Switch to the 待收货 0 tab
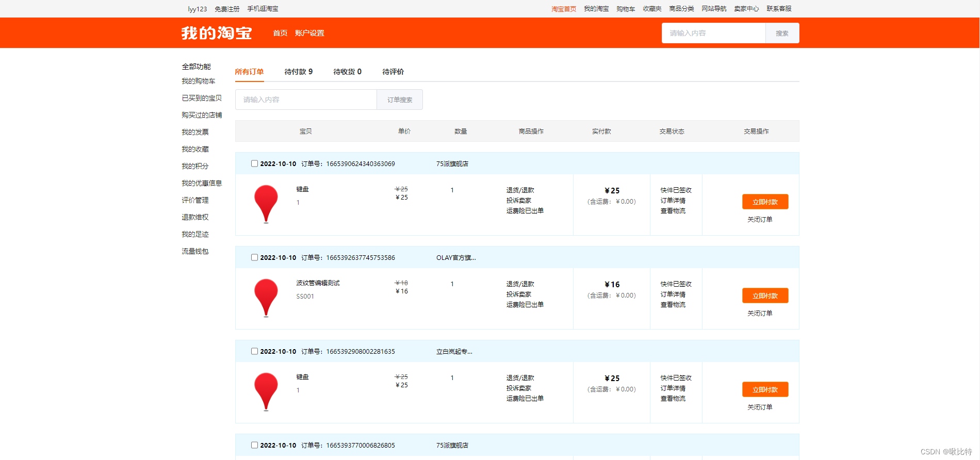This screenshot has height=460, width=980. [348, 72]
